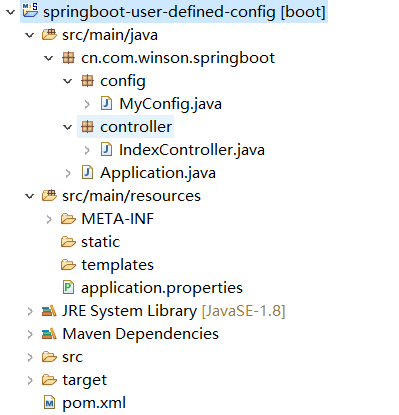Expand IndexController.java members
The height and width of the screenshot is (415, 399).
(x=87, y=150)
